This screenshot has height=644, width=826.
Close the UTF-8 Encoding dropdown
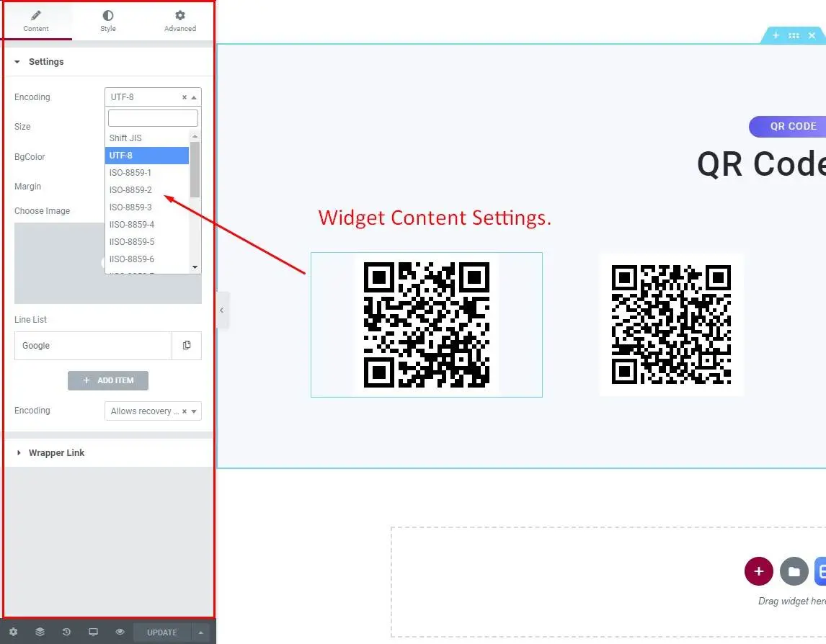pos(194,97)
